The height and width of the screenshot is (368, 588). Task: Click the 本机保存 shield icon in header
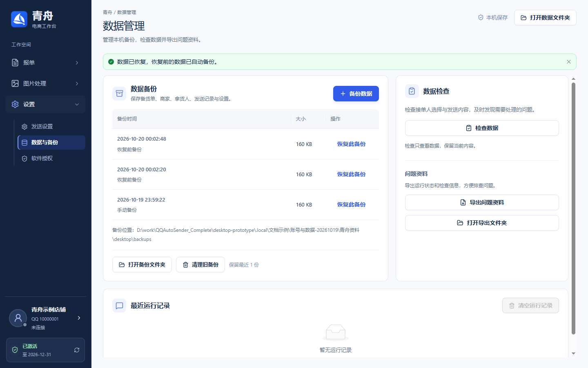[x=481, y=18]
